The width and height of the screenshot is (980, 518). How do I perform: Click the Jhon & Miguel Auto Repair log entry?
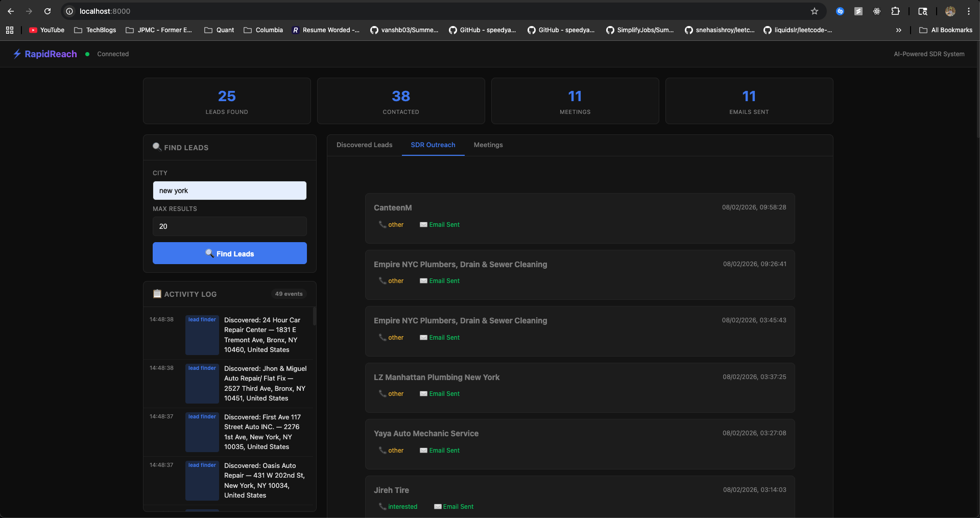click(x=228, y=383)
